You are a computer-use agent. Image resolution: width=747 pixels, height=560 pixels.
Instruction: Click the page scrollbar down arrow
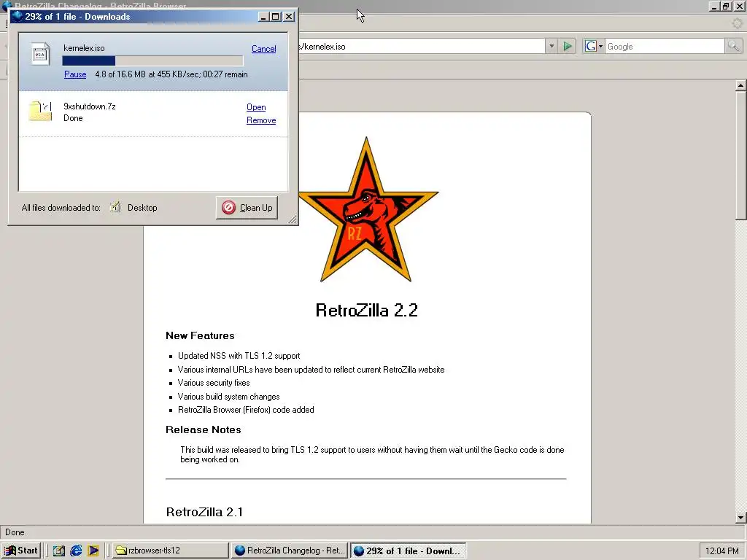coord(740,518)
